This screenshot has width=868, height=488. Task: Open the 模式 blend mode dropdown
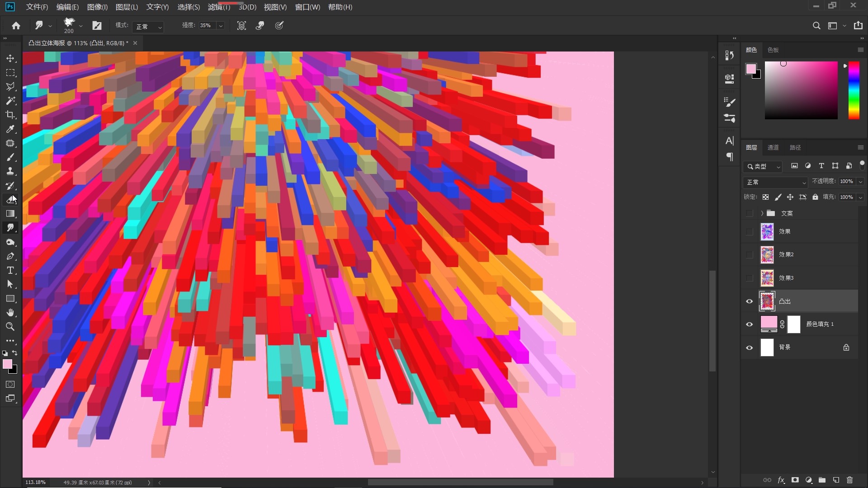[x=149, y=27]
